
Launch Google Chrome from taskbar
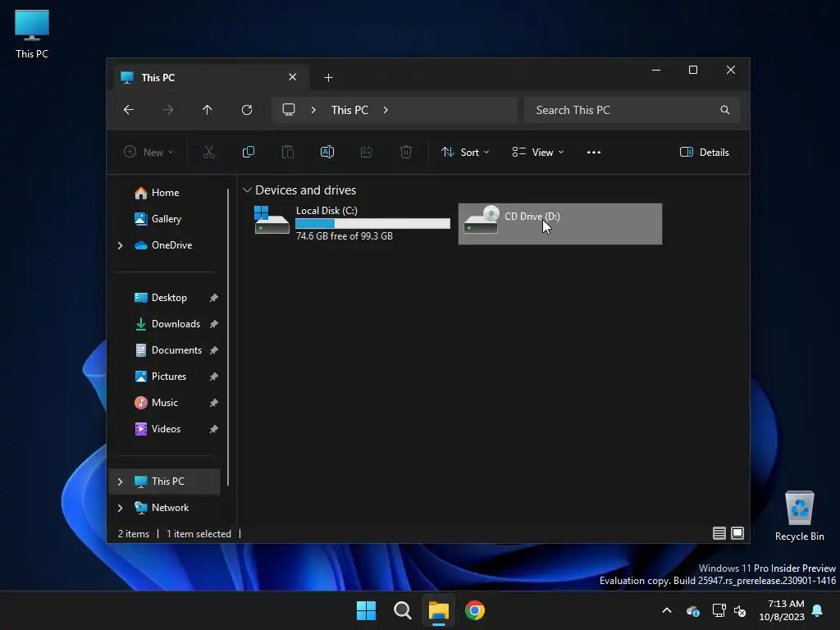(475, 610)
